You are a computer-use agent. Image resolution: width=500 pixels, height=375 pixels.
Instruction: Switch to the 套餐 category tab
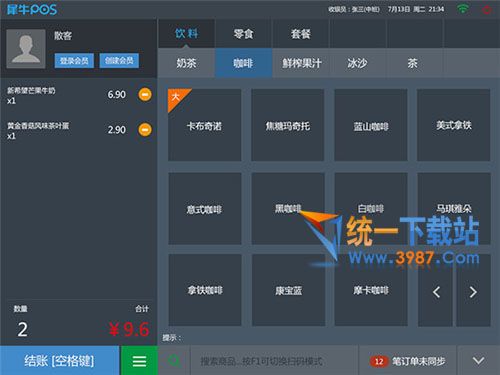[301, 34]
